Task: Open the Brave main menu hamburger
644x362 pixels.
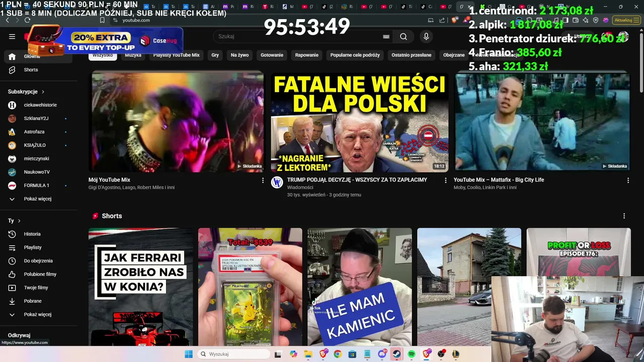Action: (x=635, y=20)
